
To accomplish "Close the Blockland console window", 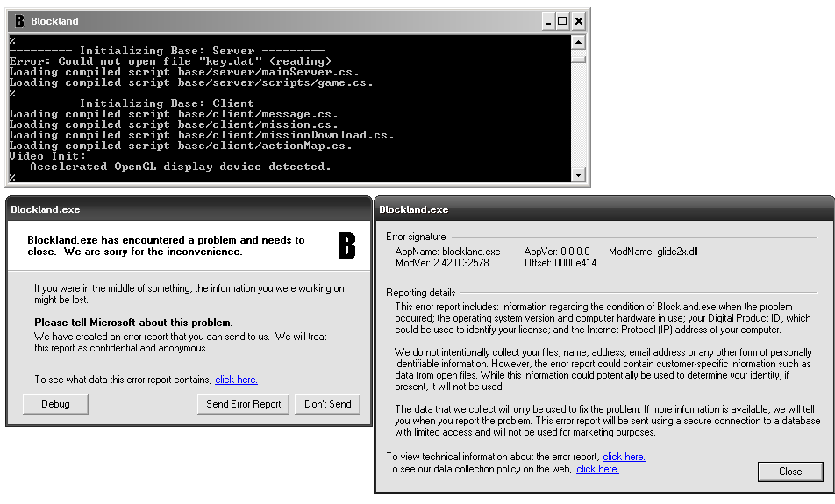I will coord(579,21).
